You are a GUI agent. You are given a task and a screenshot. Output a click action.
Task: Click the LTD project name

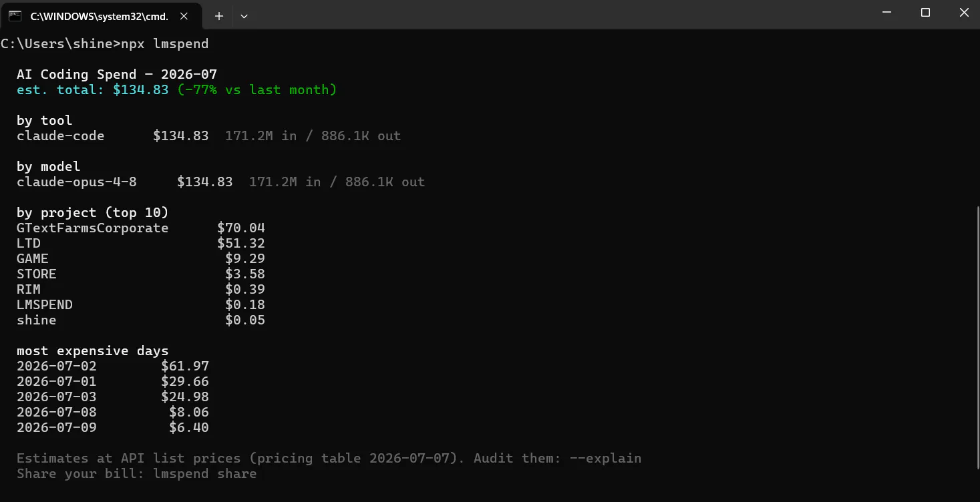(x=29, y=243)
